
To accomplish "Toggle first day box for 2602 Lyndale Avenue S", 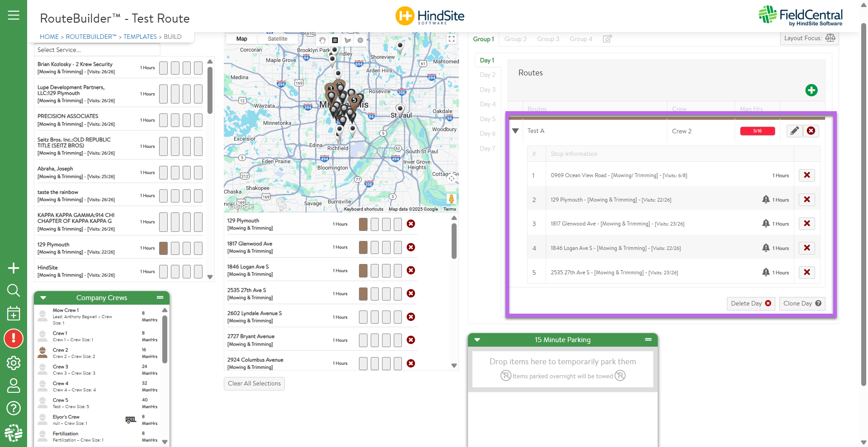I will point(363,317).
